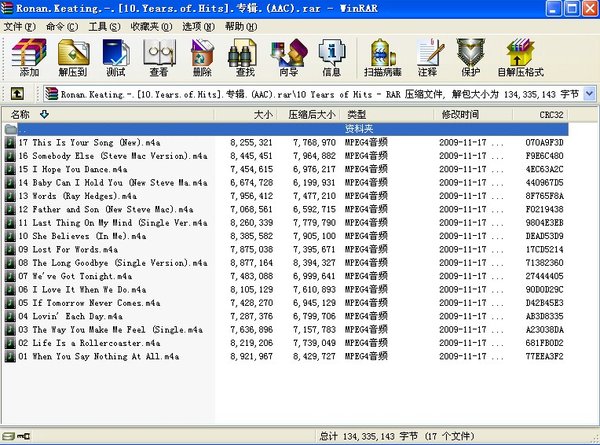600x445 pixels.
Task: Select 08 The Long Goodbye file
Action: click(x=113, y=263)
